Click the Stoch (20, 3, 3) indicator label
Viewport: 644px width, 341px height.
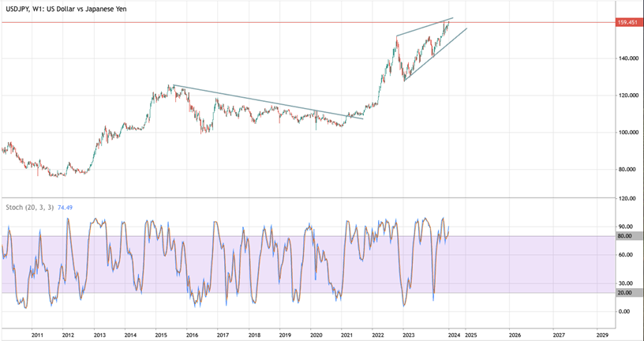[x=30, y=208]
